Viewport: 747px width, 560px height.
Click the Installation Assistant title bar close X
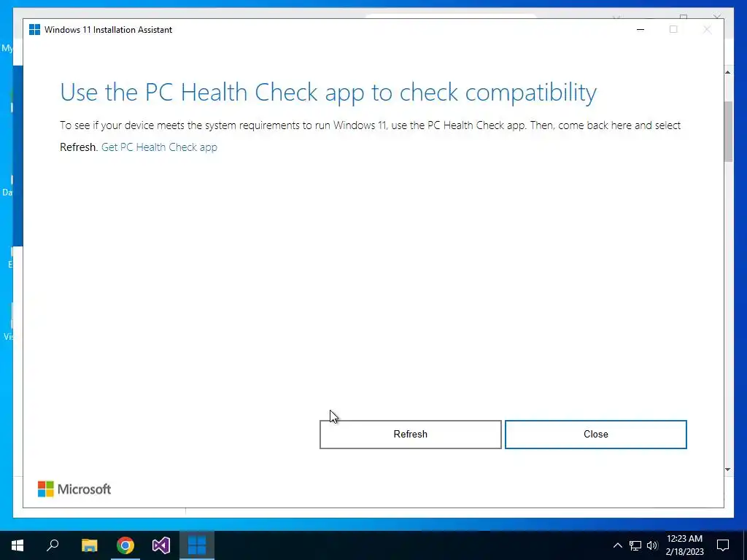click(x=707, y=29)
